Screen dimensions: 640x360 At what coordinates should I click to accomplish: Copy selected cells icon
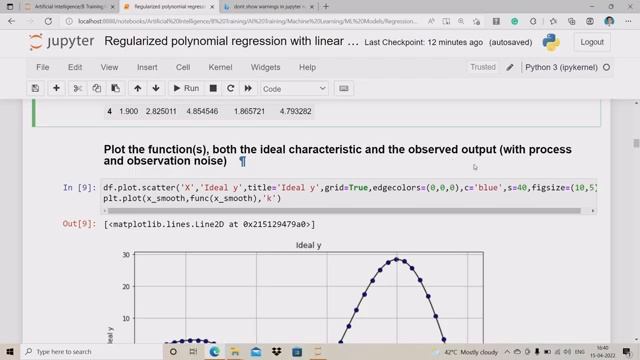tap(97, 89)
